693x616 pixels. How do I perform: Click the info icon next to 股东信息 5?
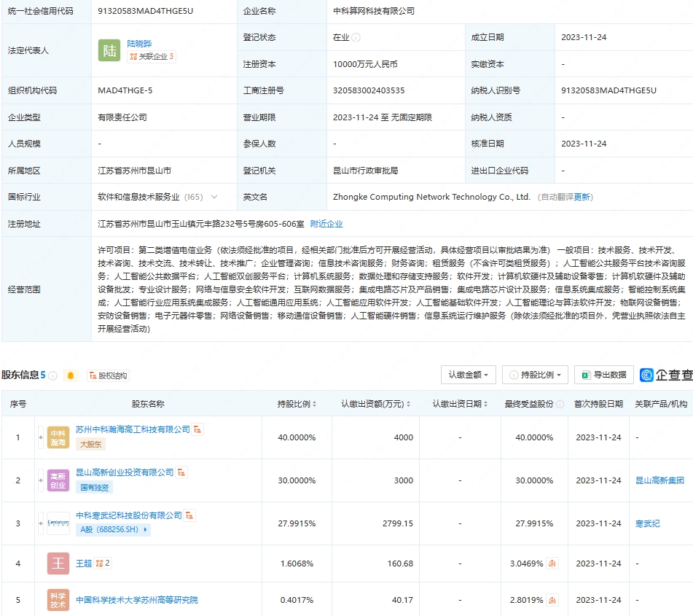pyautogui.click(x=52, y=376)
